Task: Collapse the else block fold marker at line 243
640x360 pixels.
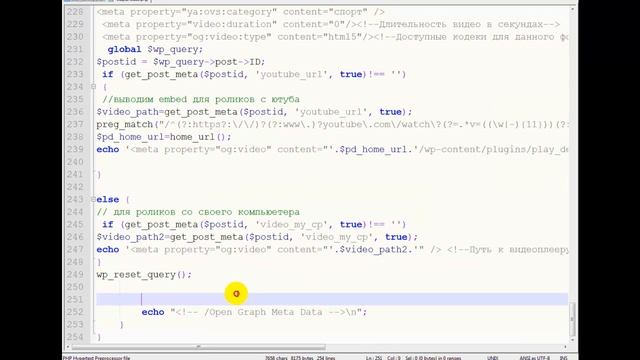Action: click(93, 199)
